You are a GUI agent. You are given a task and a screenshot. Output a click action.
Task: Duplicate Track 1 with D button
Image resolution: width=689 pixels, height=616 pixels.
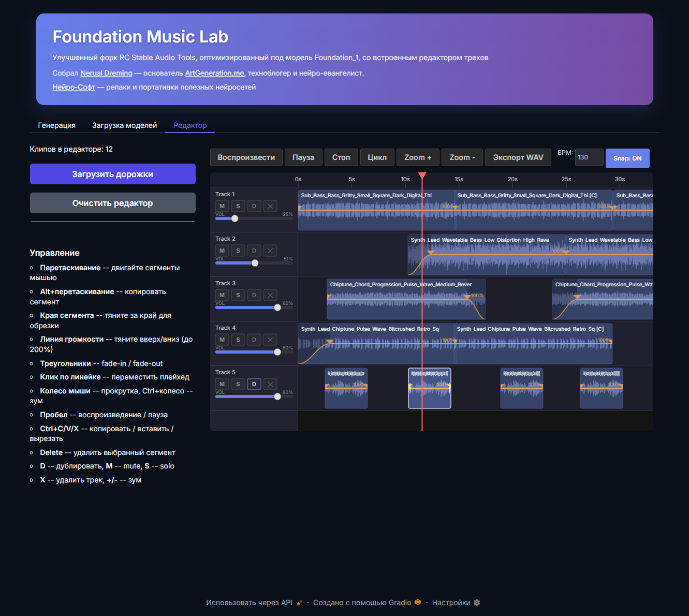point(254,206)
